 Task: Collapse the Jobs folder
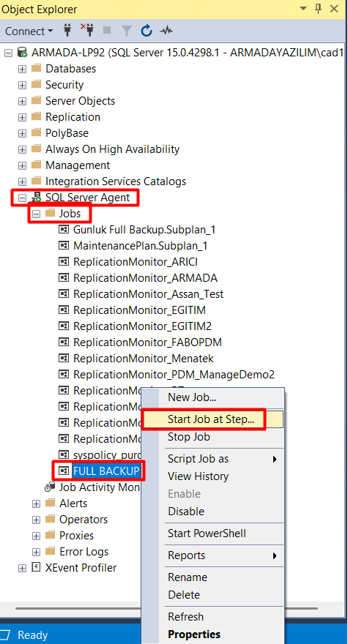pyautogui.click(x=36, y=214)
